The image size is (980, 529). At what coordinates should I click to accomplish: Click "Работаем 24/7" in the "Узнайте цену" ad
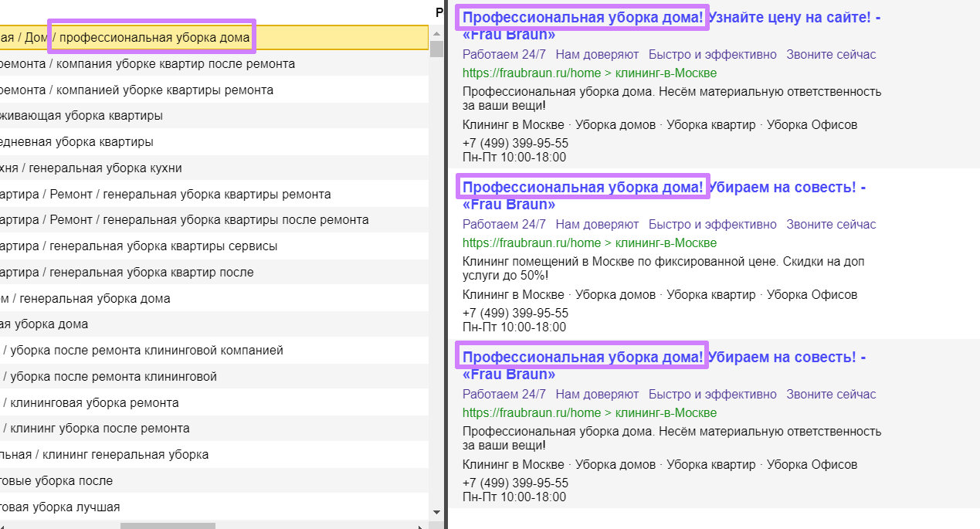[x=504, y=54]
